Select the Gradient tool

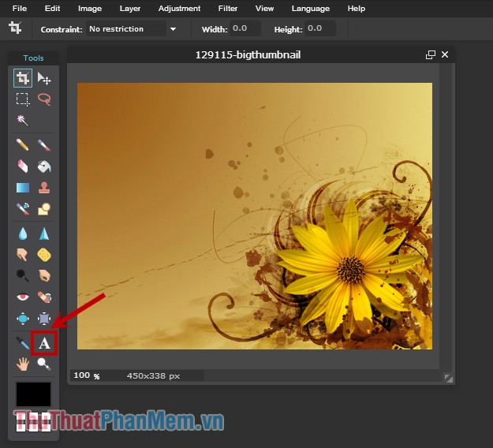point(23,188)
